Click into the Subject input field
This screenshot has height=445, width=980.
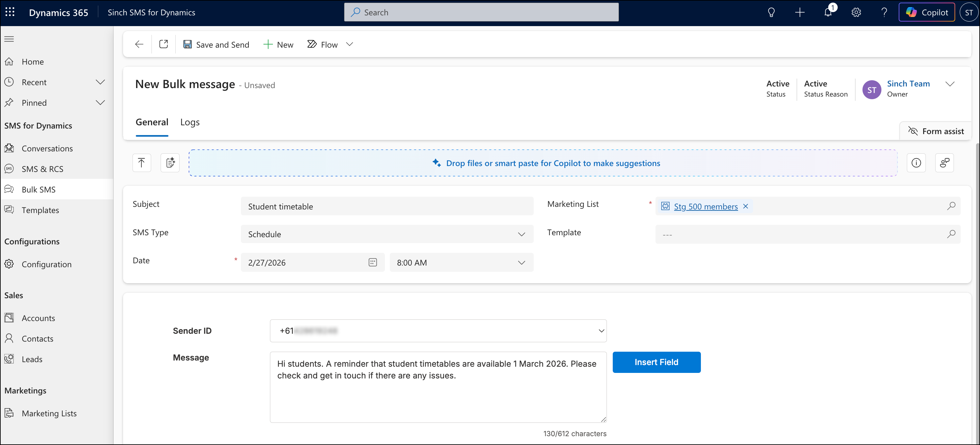click(x=387, y=206)
